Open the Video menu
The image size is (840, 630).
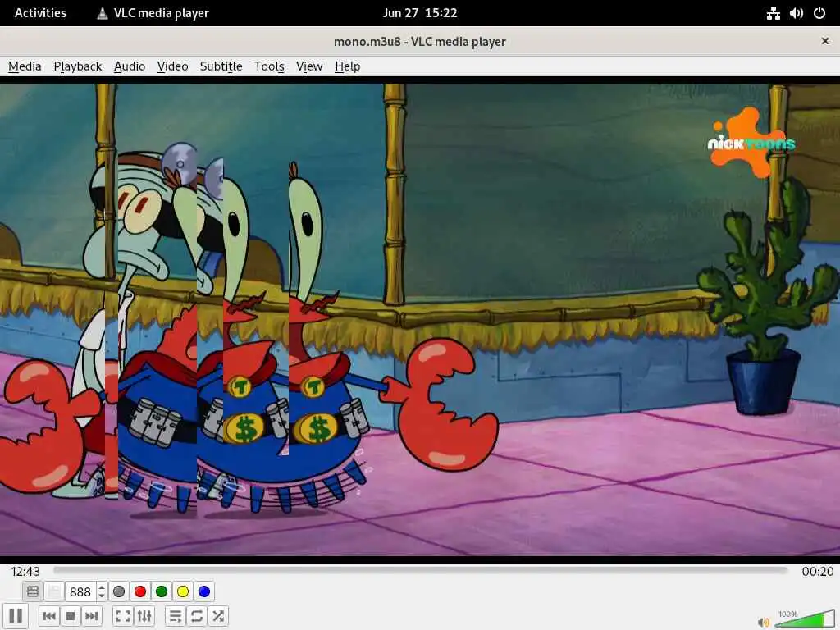[x=172, y=66]
